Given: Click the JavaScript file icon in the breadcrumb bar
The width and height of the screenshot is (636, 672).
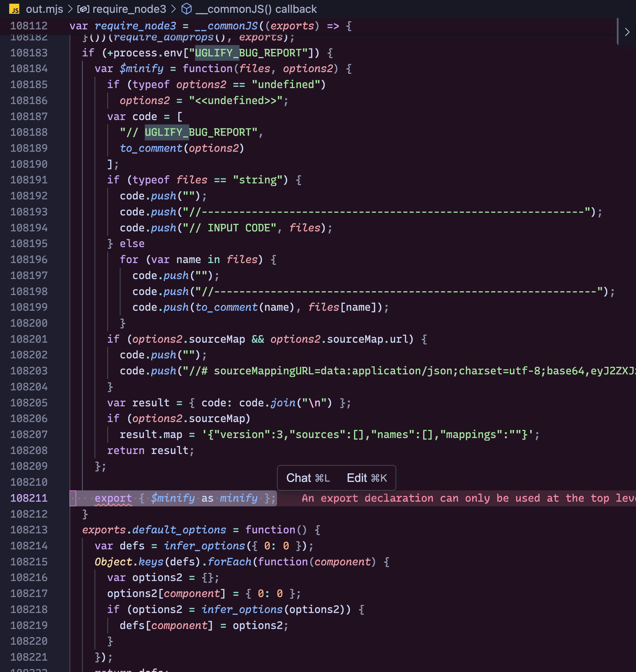Looking at the screenshot, I should coord(14,9).
